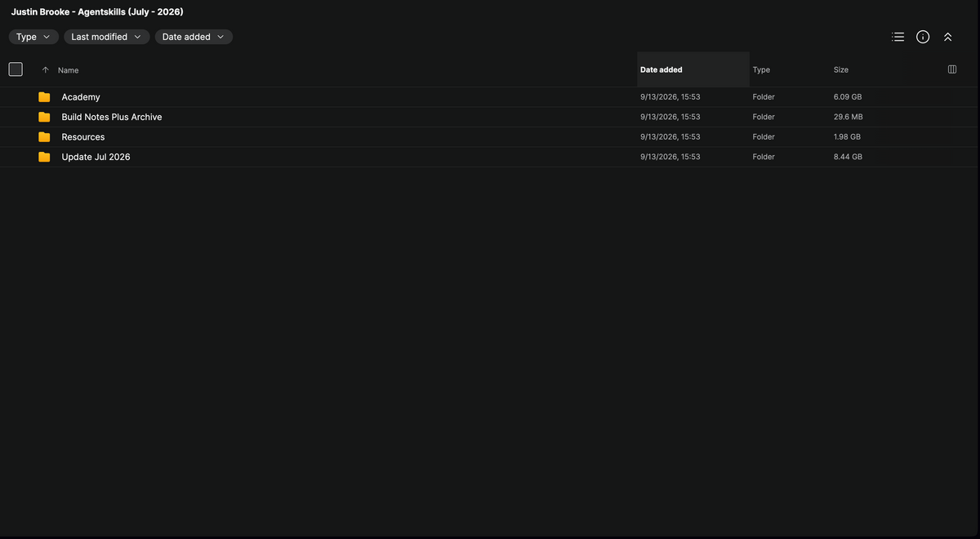Expand the Last modified filter

(x=106, y=37)
